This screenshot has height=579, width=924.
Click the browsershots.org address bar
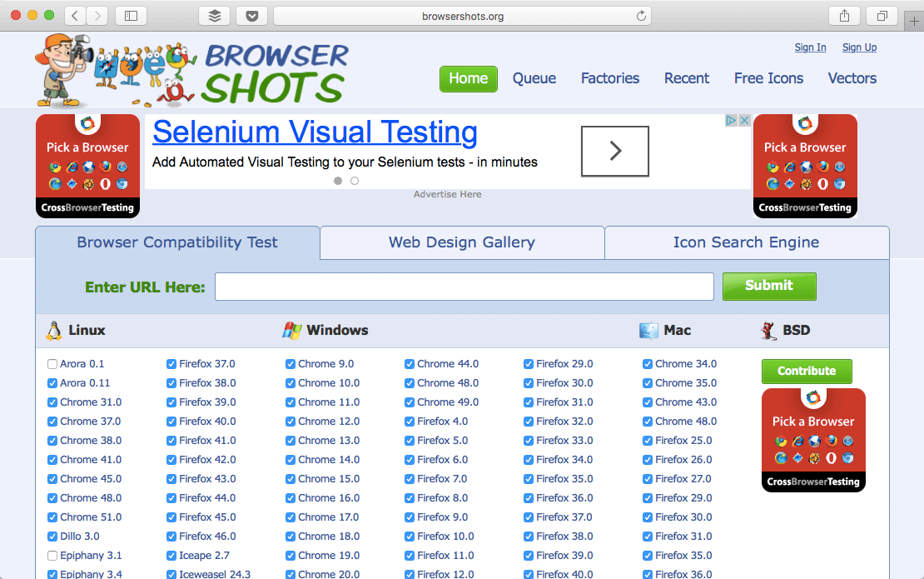(463, 16)
